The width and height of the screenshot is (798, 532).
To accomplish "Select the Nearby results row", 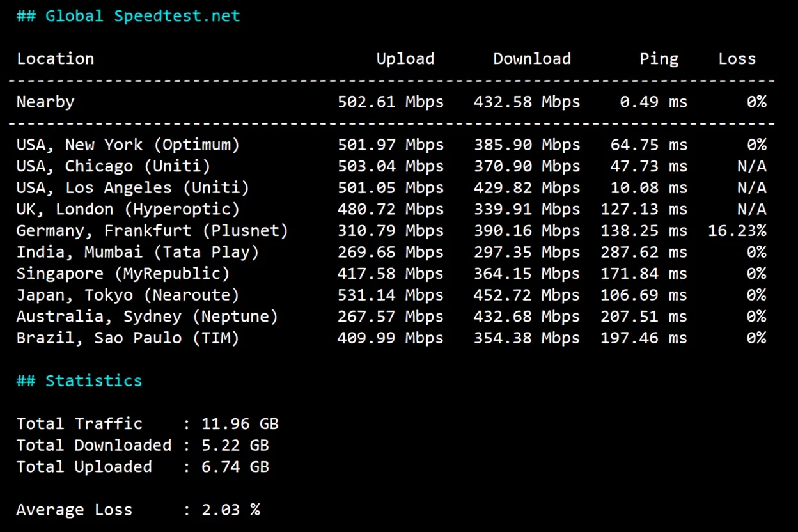I will point(45,101).
